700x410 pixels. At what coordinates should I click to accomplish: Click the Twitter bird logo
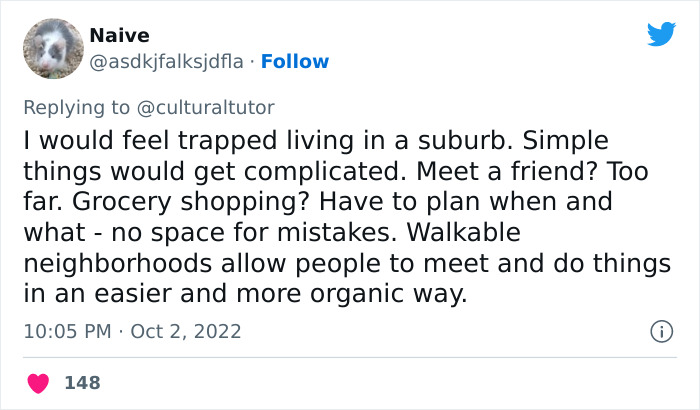click(661, 34)
